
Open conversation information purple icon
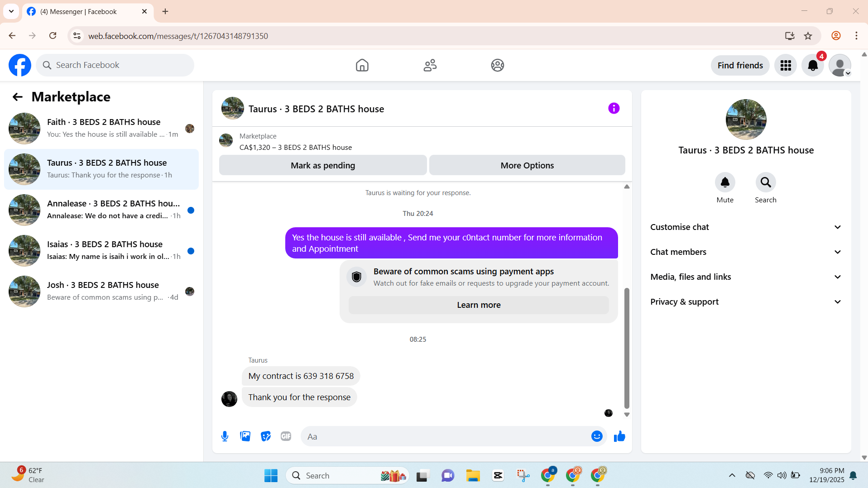tap(614, 108)
